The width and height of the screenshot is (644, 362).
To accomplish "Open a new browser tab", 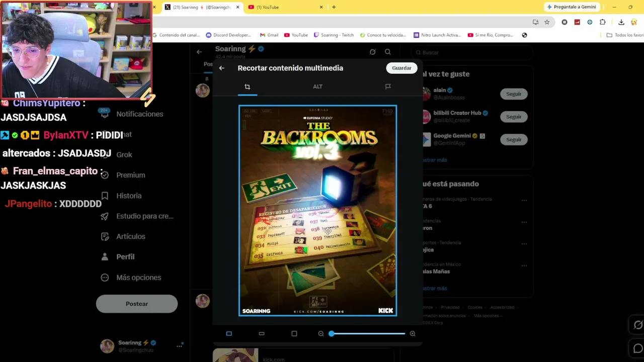I will [x=334, y=7].
